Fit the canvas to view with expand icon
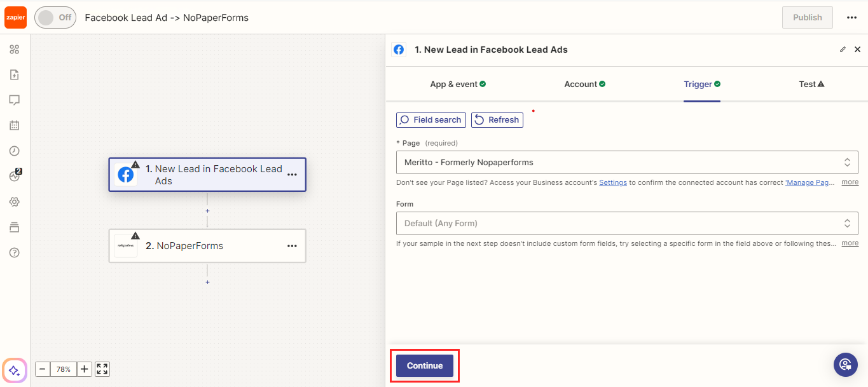Viewport: 868px width, 387px height. click(x=102, y=369)
